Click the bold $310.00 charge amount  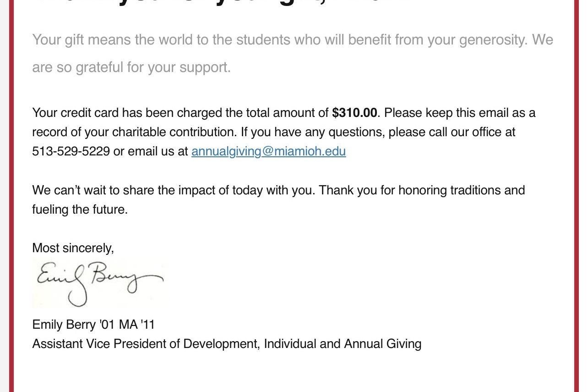(354, 113)
